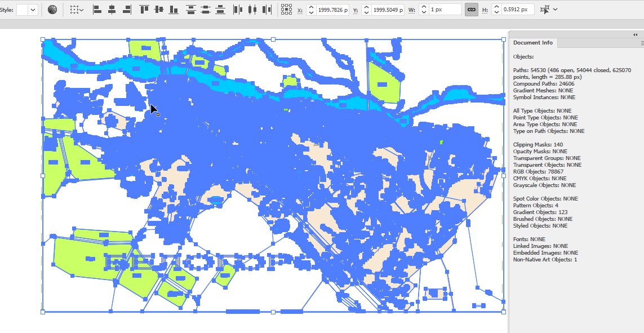Viewport: 644px width, 333px height.
Task: Open the graphic Style dropdown
Action: 33,10
